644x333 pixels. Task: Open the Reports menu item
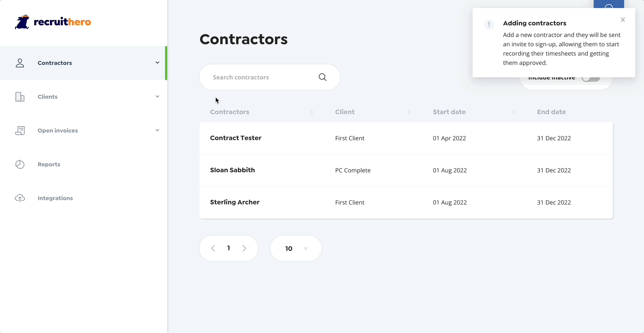click(x=83, y=164)
